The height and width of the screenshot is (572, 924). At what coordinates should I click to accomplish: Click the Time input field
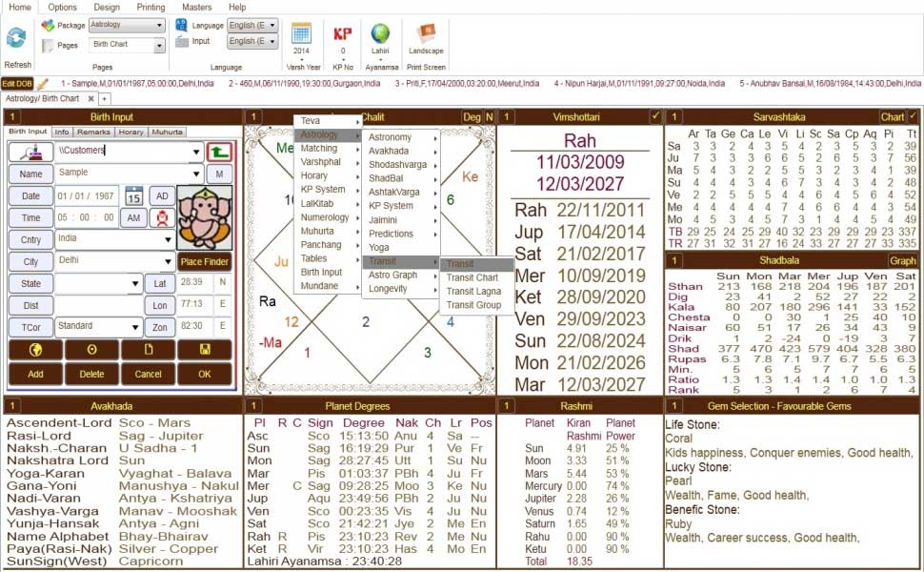point(86,217)
